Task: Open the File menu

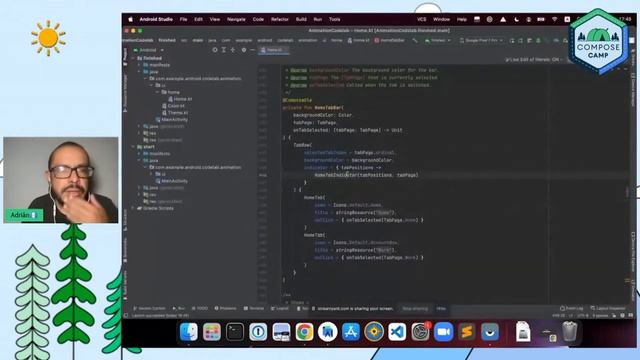Action: pos(183,19)
